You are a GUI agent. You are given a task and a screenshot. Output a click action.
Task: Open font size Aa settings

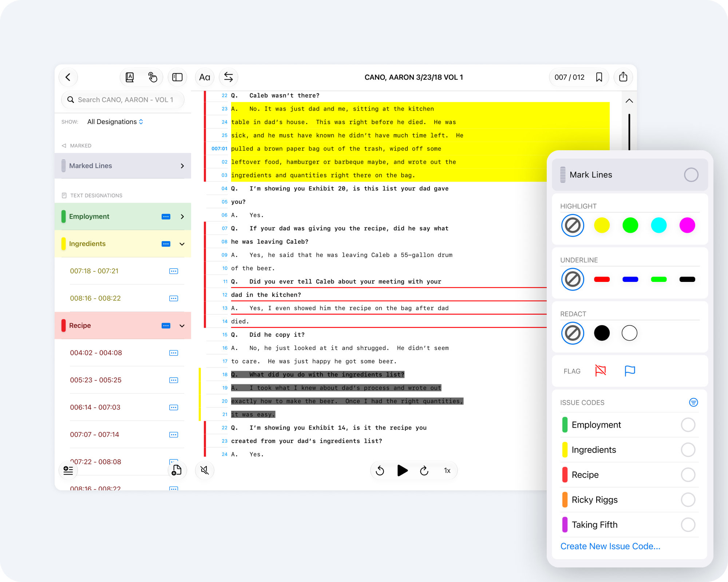pos(205,77)
